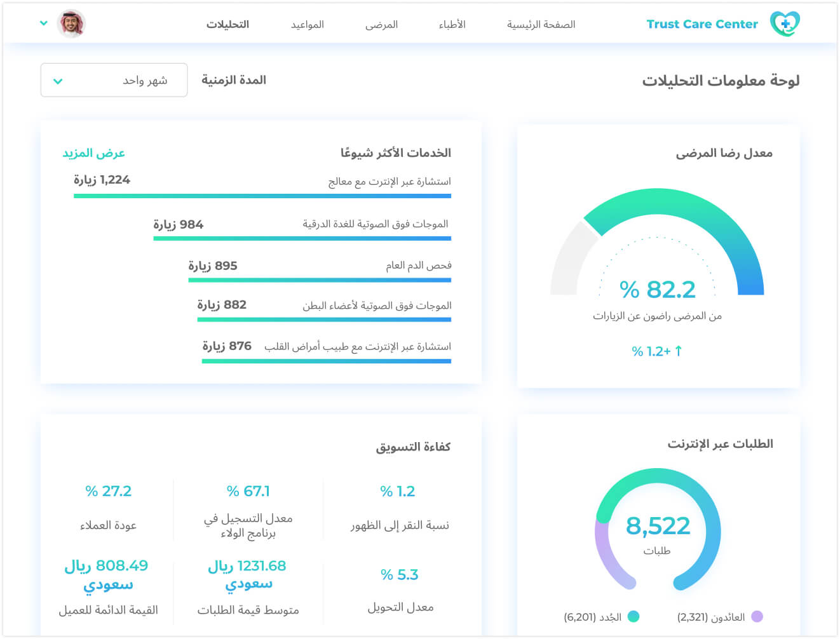840x639 pixels.
Task: Go to الصفحة الرئيسية home link
Action: (x=541, y=24)
